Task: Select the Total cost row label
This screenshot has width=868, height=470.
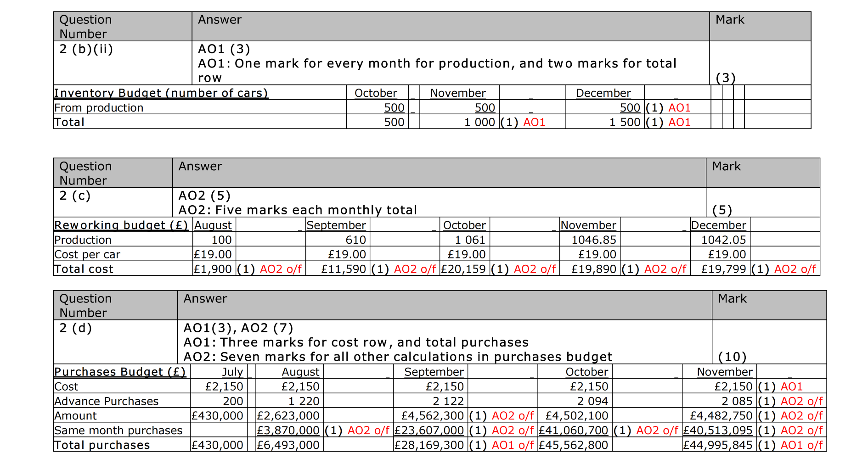Action: point(84,269)
